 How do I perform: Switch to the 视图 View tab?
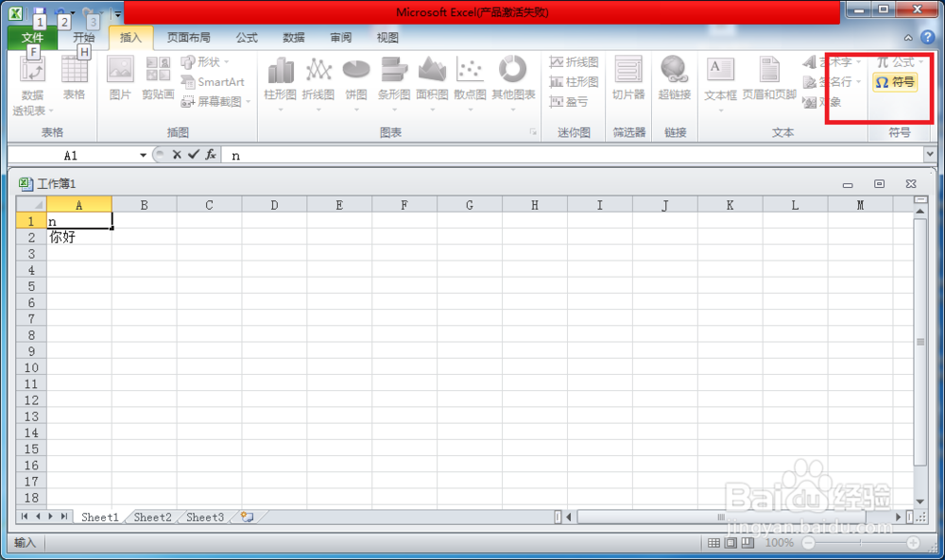tap(387, 38)
